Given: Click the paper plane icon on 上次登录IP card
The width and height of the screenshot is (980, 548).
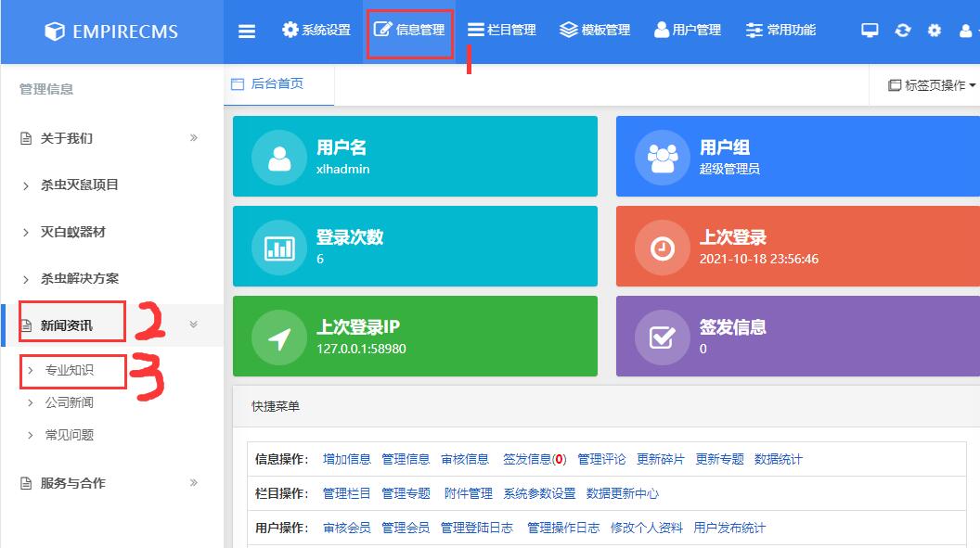Looking at the screenshot, I should pyautogui.click(x=280, y=338).
